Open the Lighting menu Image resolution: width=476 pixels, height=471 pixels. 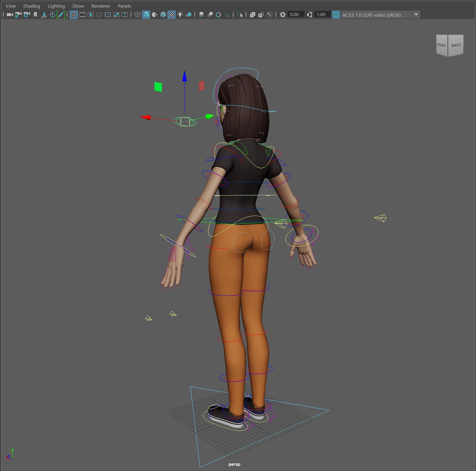click(x=56, y=6)
